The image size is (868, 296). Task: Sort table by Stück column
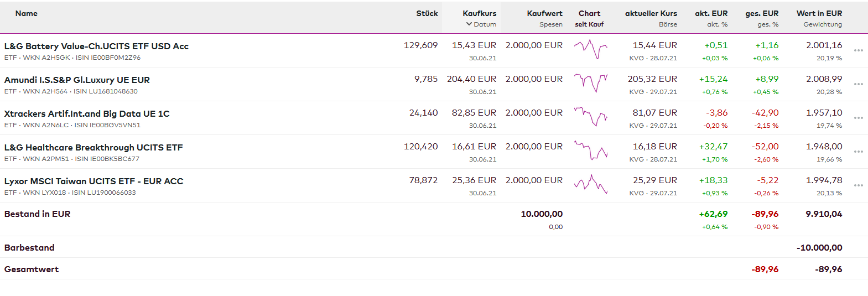click(x=427, y=13)
